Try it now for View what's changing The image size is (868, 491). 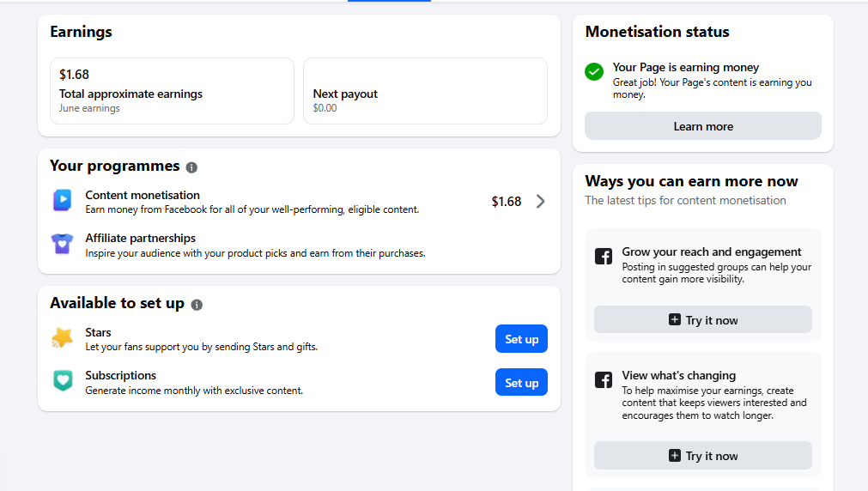tap(703, 456)
